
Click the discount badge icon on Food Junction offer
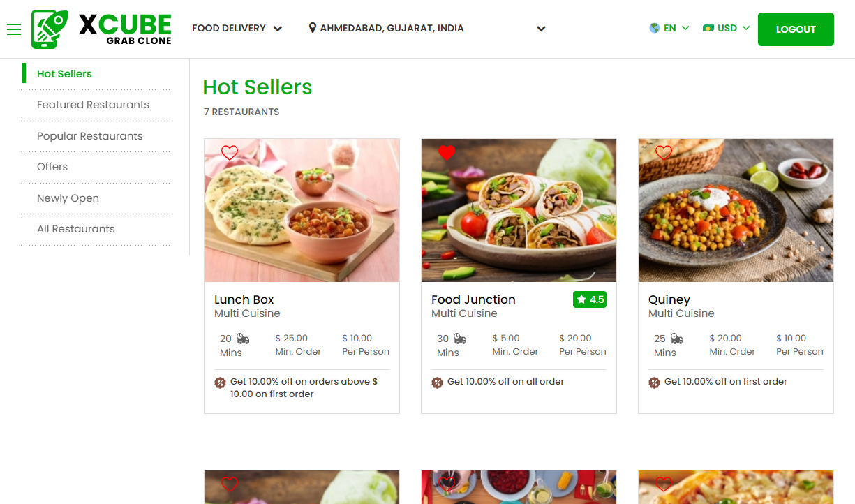437,383
